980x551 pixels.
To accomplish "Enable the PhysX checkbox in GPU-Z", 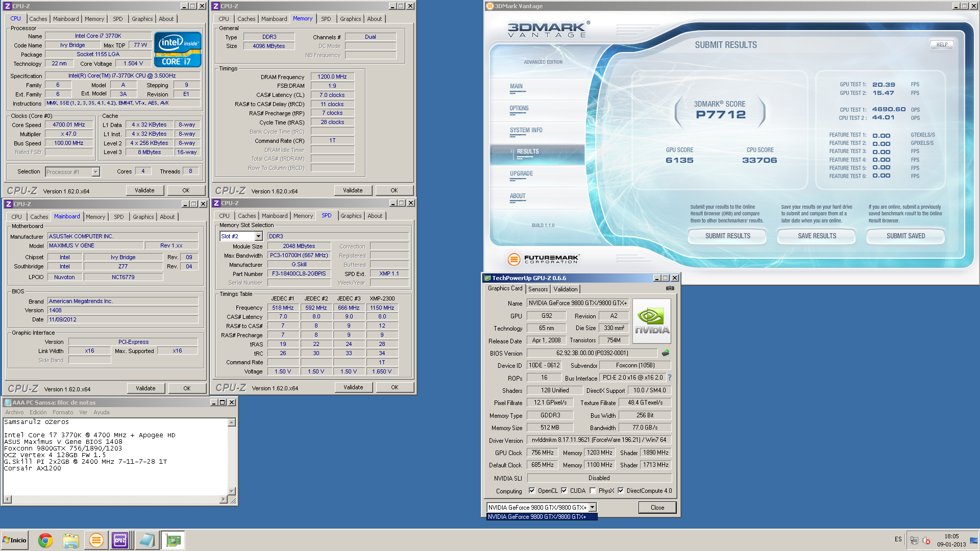I will 593,491.
